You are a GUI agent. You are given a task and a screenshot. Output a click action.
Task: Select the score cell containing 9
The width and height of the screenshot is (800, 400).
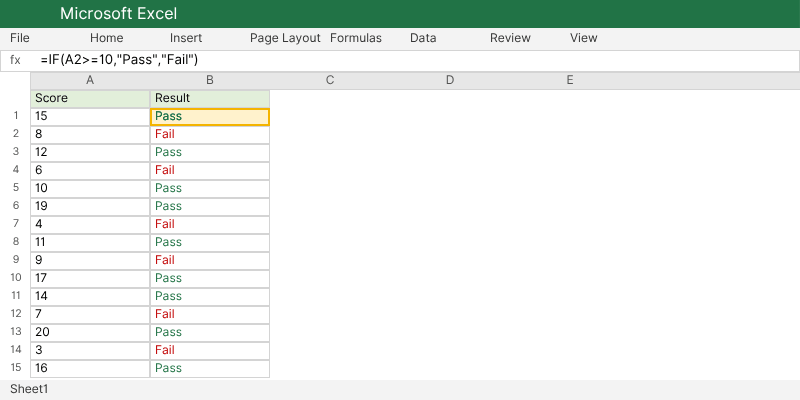coord(90,261)
